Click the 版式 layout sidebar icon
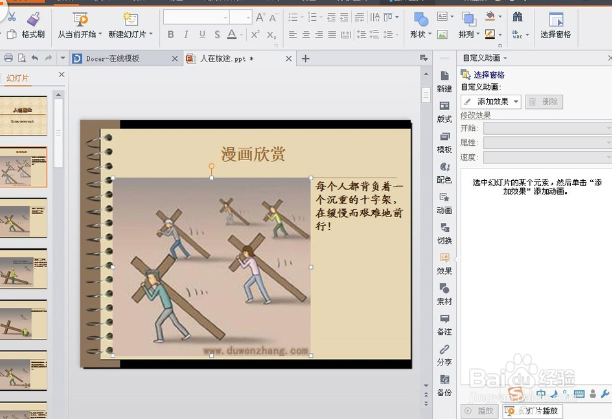The image size is (612, 419). point(445,112)
